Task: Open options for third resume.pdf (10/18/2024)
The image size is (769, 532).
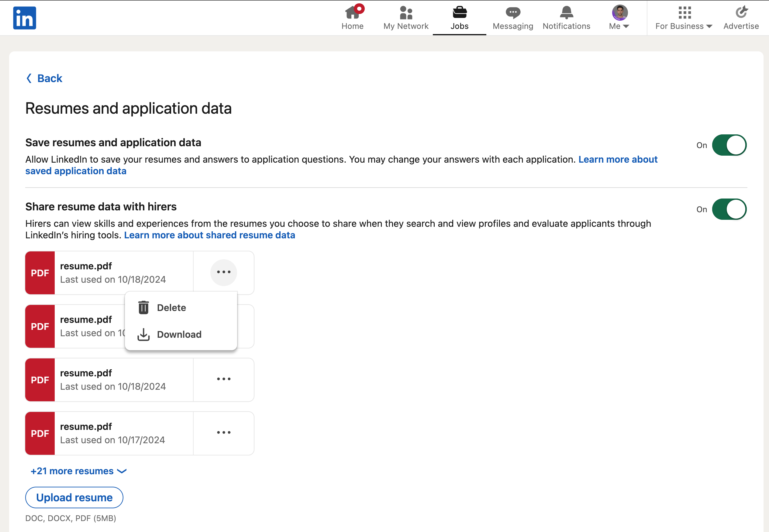Action: click(224, 379)
